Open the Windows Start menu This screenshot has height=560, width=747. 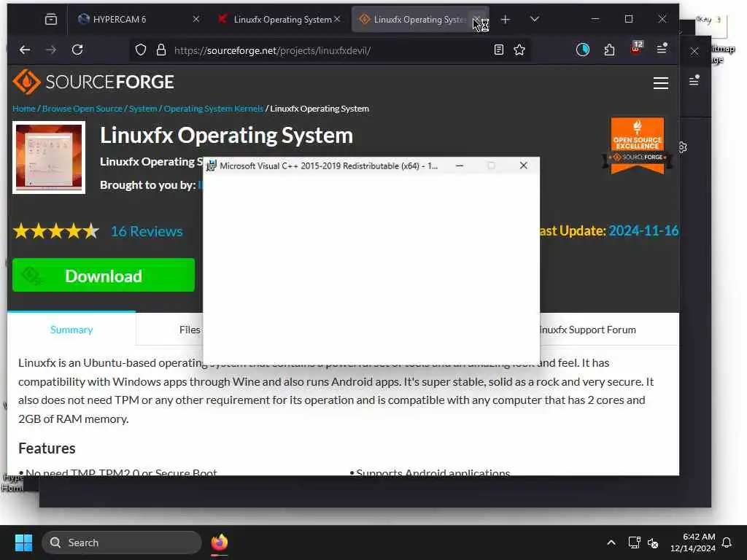pos(23,542)
